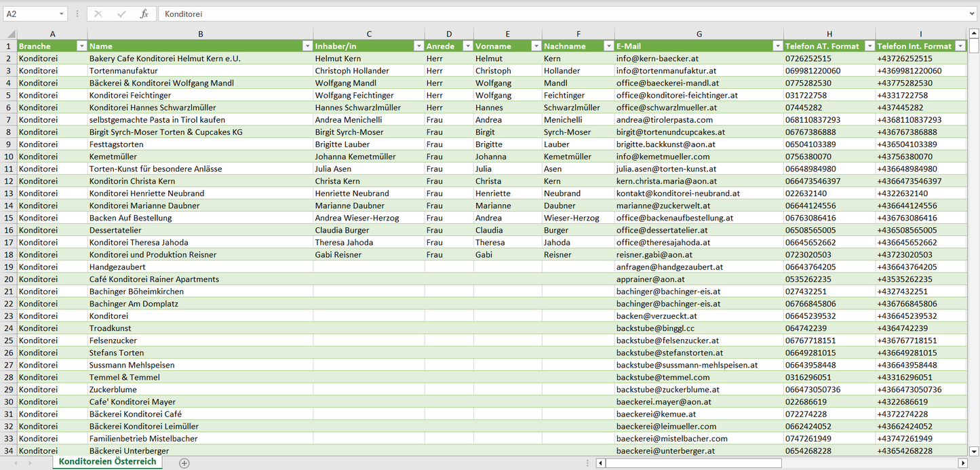980x470 pixels.
Task: Click the Insert Function fx icon
Action: point(144,14)
